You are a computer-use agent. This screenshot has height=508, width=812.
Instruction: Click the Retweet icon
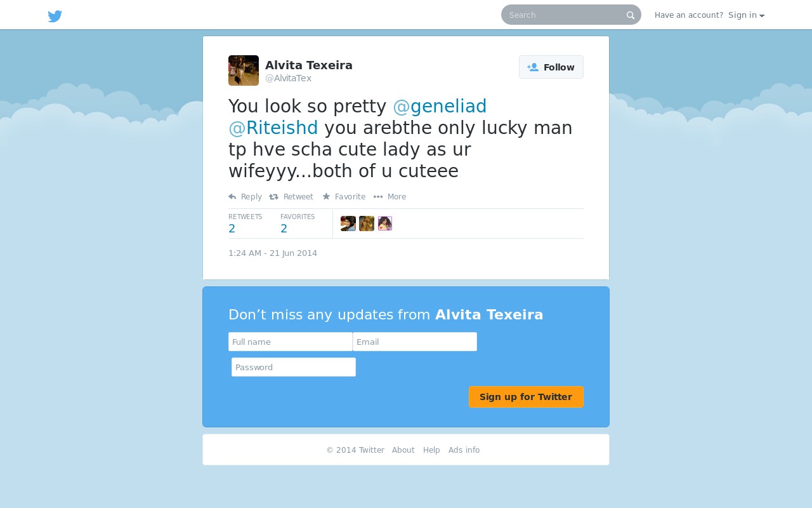coord(274,197)
